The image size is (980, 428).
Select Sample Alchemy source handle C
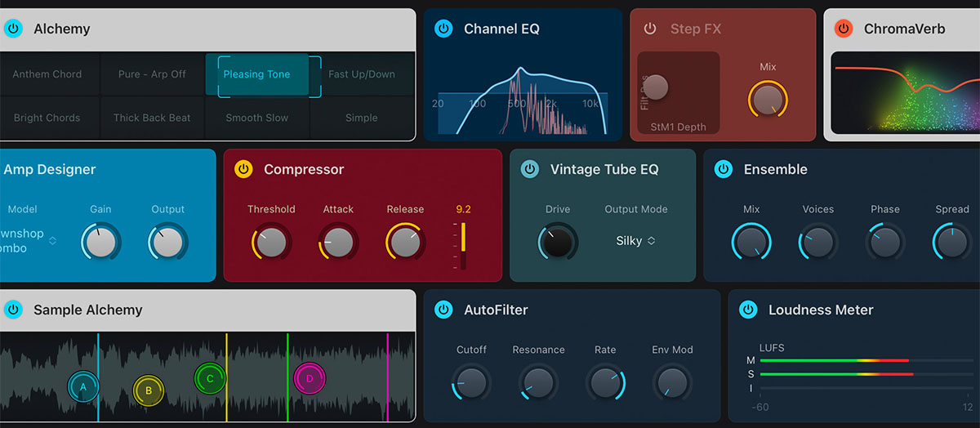[x=210, y=378]
